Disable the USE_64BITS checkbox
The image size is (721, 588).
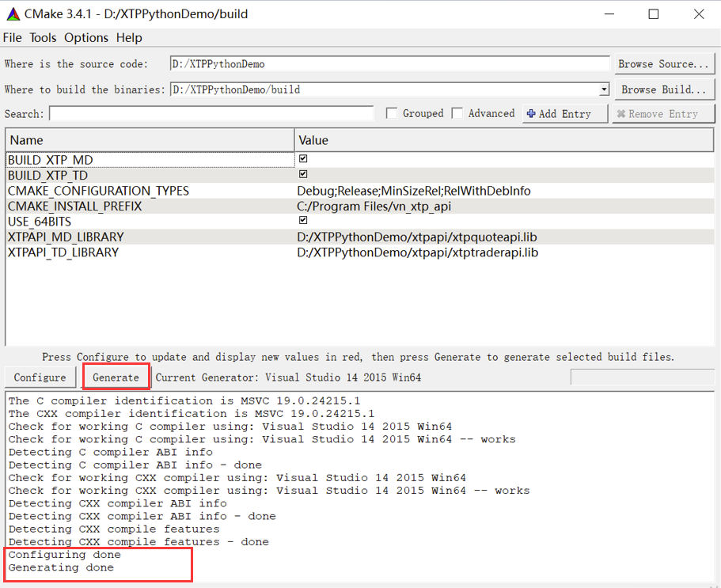click(x=303, y=221)
